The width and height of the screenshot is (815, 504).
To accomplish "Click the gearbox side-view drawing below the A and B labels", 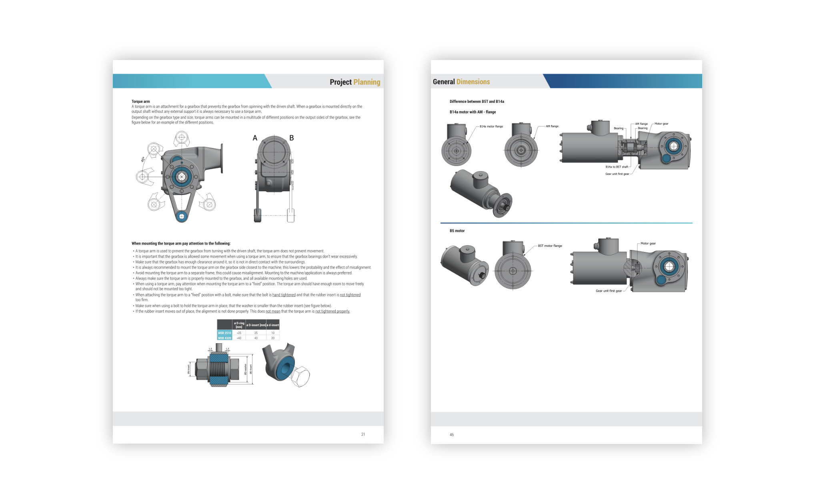I will pos(274,180).
